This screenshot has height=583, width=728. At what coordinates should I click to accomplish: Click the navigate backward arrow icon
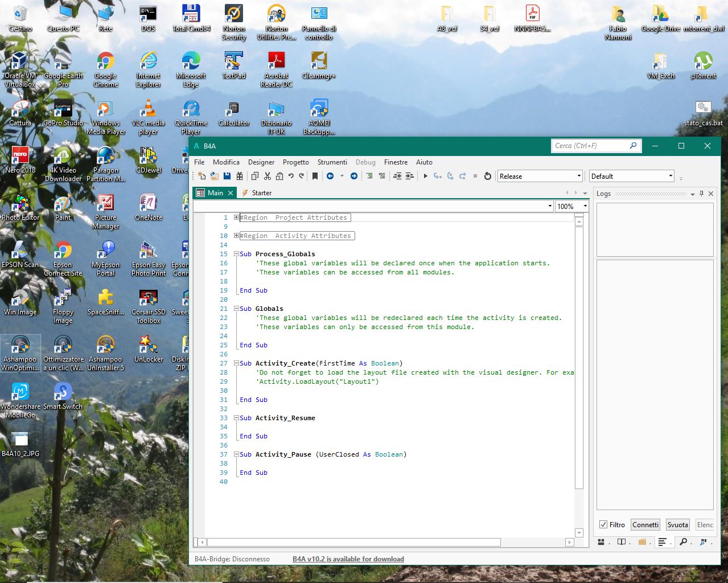[330, 176]
